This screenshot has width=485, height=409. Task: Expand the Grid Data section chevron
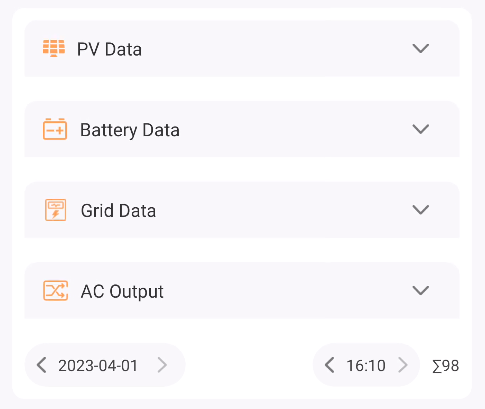point(421,210)
